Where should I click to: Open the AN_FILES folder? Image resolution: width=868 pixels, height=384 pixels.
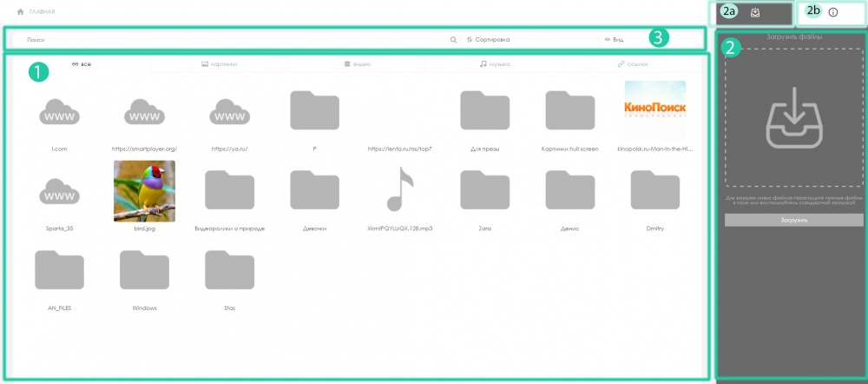click(59, 270)
